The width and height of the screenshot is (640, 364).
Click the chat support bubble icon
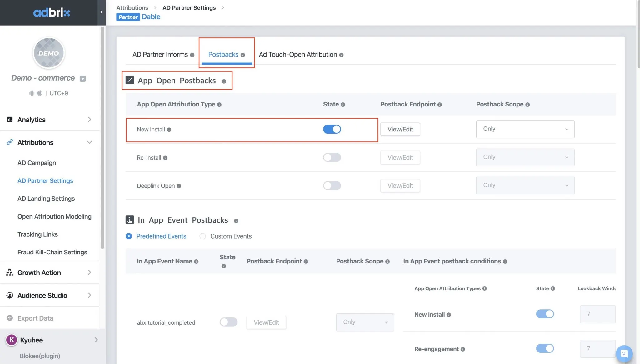coord(624,353)
